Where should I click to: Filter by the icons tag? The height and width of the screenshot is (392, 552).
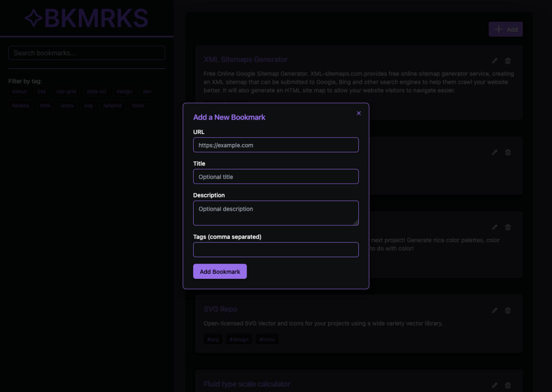pyautogui.click(x=67, y=106)
